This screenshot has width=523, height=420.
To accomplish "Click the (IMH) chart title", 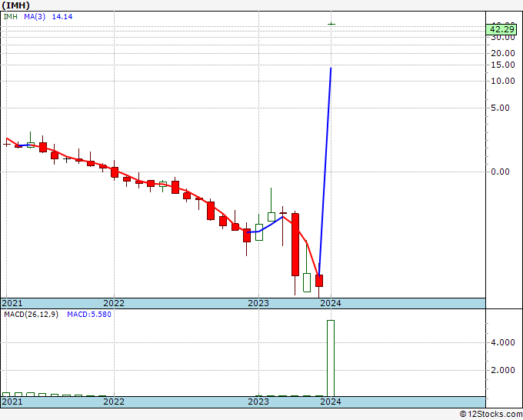I will 15,5.
